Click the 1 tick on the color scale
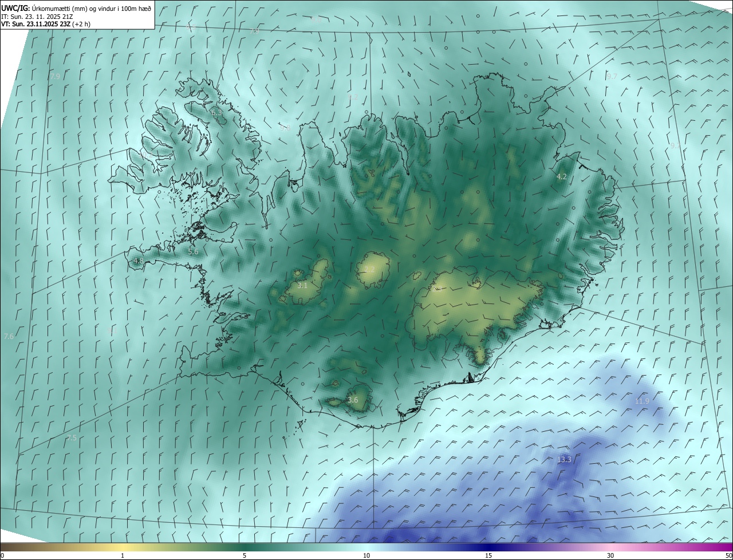The height and width of the screenshot is (560, 733). click(x=123, y=556)
